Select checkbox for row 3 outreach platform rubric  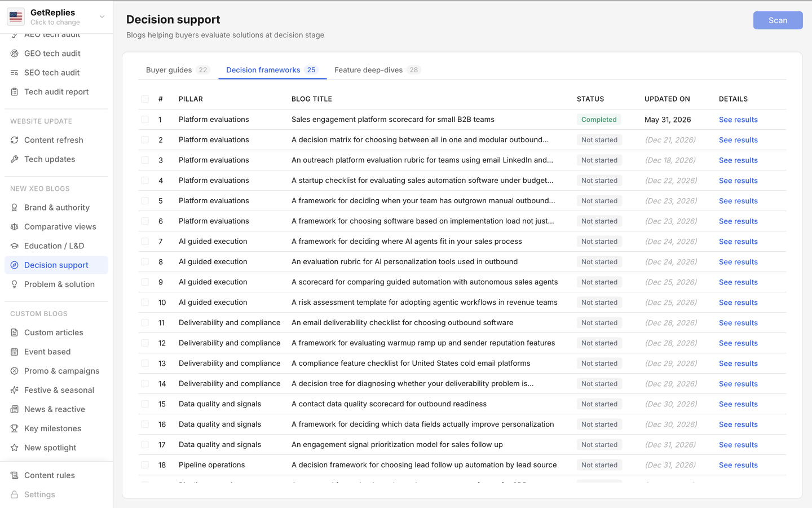145,160
